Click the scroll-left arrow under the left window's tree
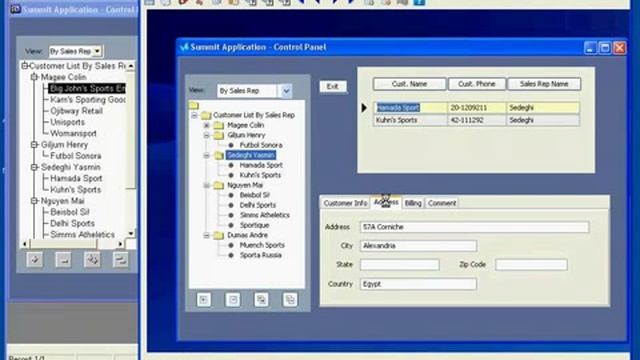The width and height of the screenshot is (640, 360). 25,244
